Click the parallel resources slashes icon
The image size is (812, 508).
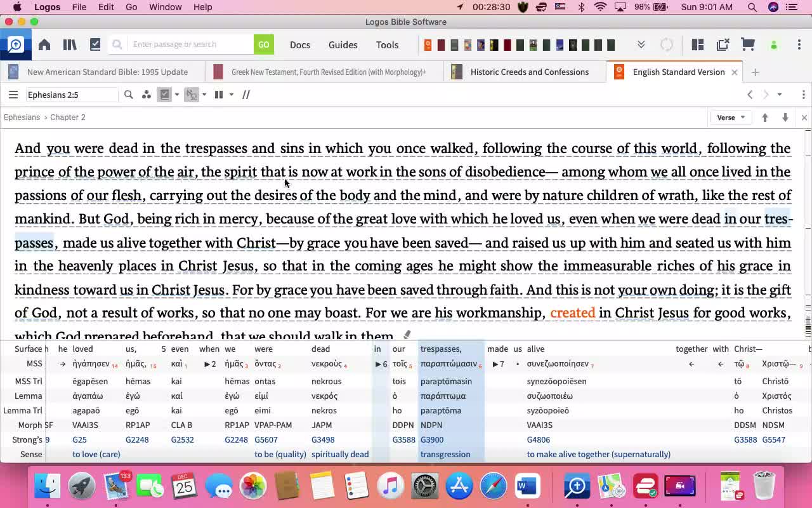tap(246, 95)
